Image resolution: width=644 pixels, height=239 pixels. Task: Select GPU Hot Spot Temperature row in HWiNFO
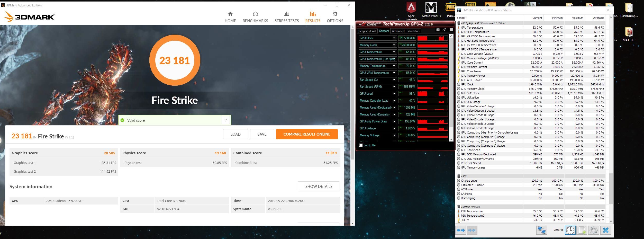coord(531,41)
